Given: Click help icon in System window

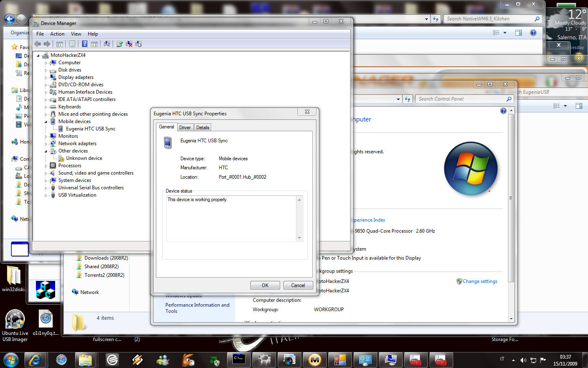Looking at the screenshot, I should point(503,111).
